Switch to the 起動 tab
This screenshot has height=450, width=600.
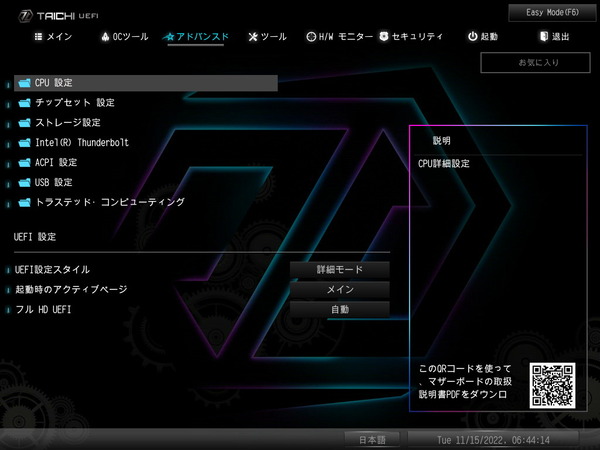[x=482, y=37]
